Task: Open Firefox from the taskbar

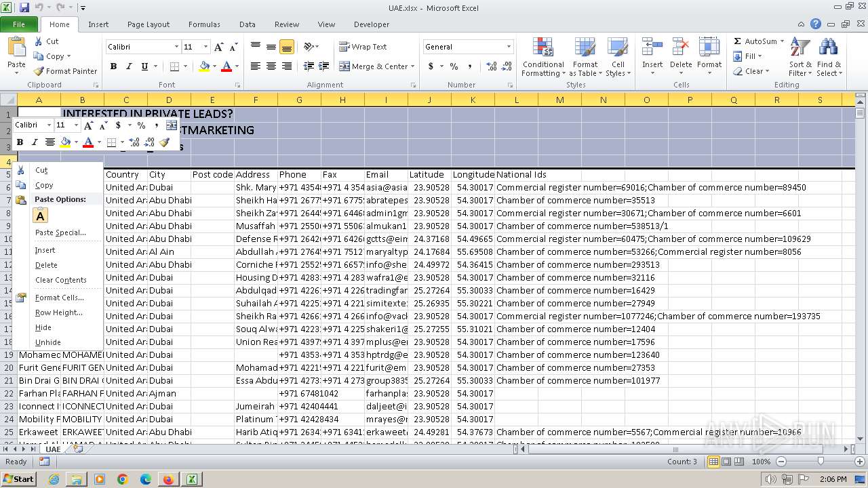Action: click(x=168, y=479)
